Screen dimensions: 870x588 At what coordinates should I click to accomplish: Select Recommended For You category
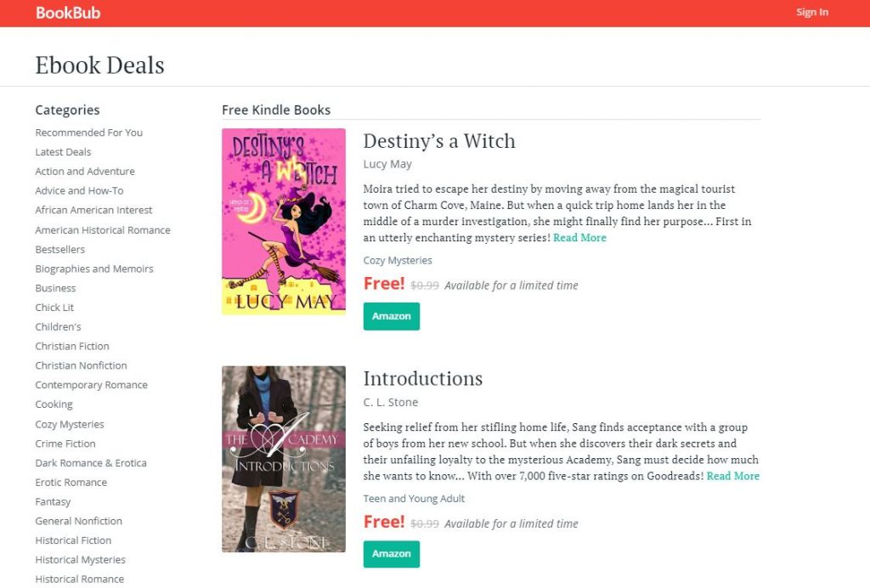click(x=88, y=133)
